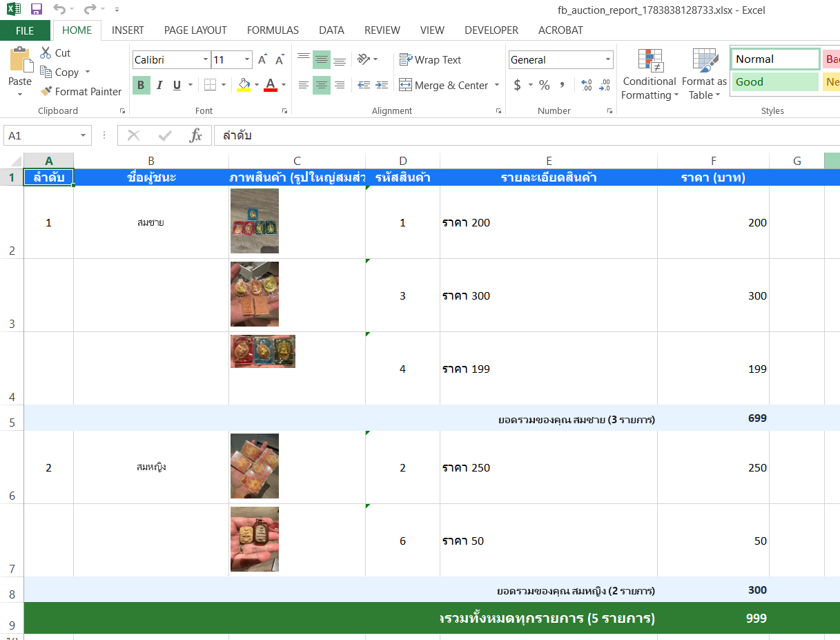Open the General number format dropdown
The height and width of the screenshot is (640, 840).
pos(607,60)
